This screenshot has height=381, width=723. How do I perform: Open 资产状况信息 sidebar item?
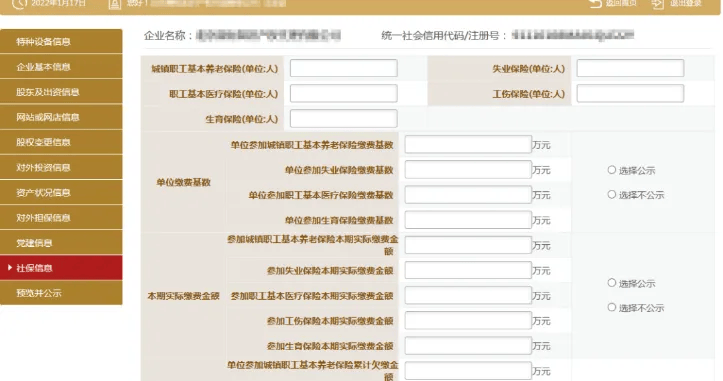[61, 192]
